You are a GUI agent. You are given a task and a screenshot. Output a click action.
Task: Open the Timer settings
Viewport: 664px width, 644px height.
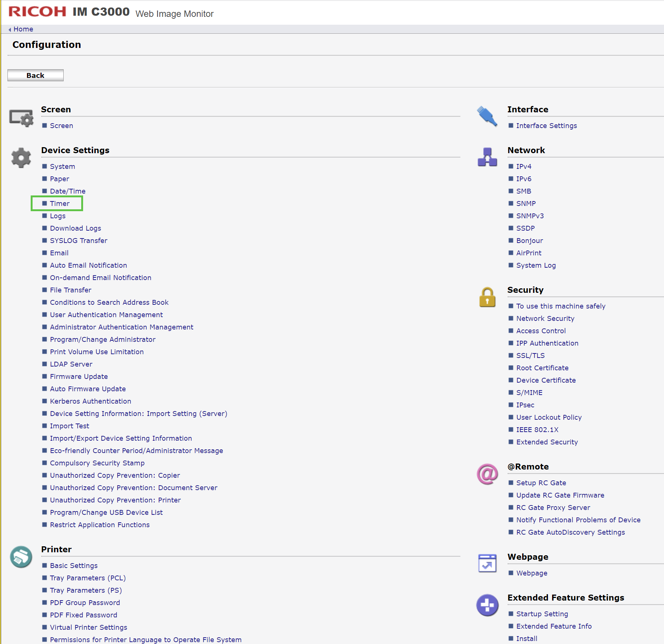pos(60,203)
